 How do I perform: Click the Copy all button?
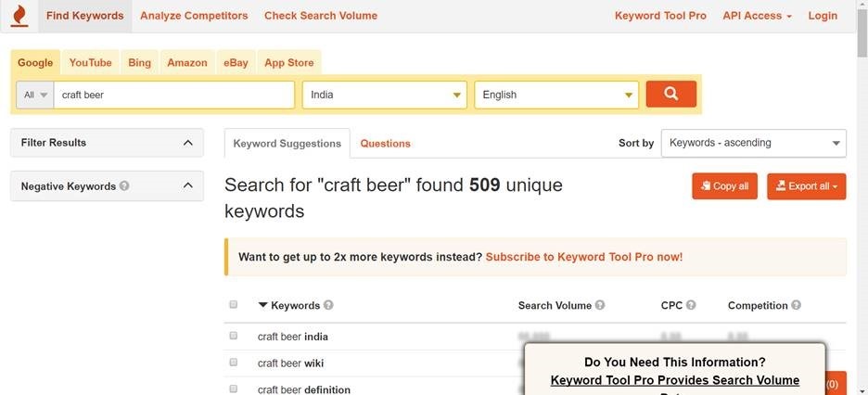coord(724,186)
